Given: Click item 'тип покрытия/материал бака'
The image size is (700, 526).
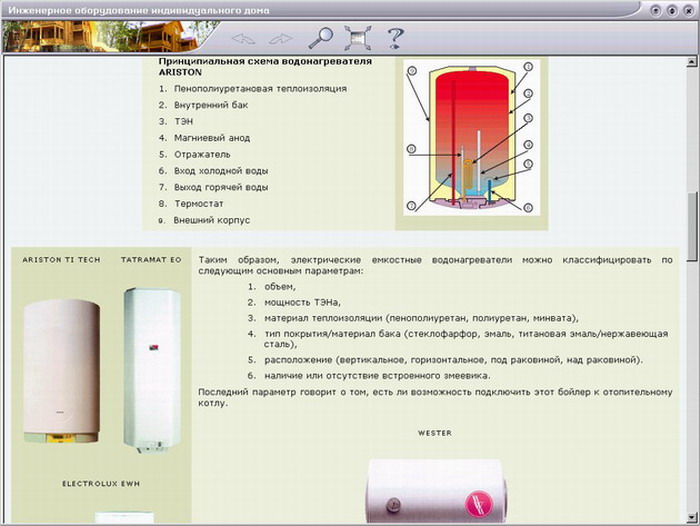Looking at the screenshot, I should click(x=466, y=339).
